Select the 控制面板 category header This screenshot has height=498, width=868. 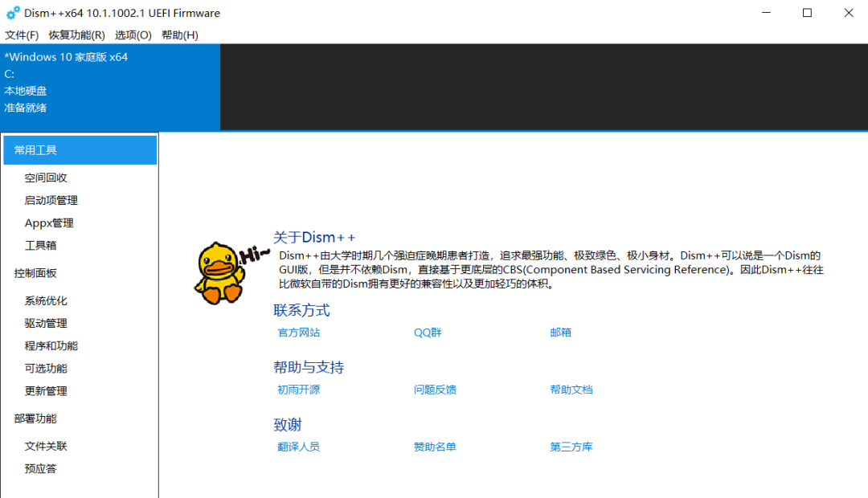(x=35, y=273)
